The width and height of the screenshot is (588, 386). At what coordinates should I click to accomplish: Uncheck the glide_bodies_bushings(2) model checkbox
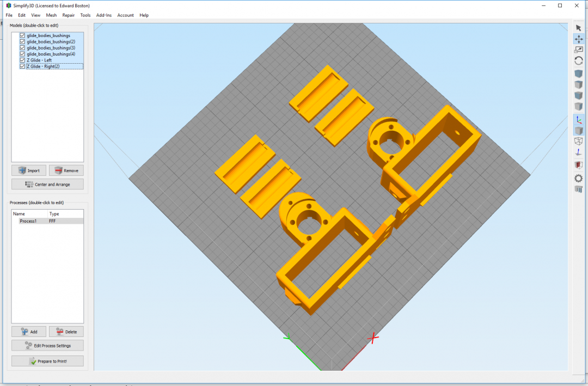click(22, 42)
